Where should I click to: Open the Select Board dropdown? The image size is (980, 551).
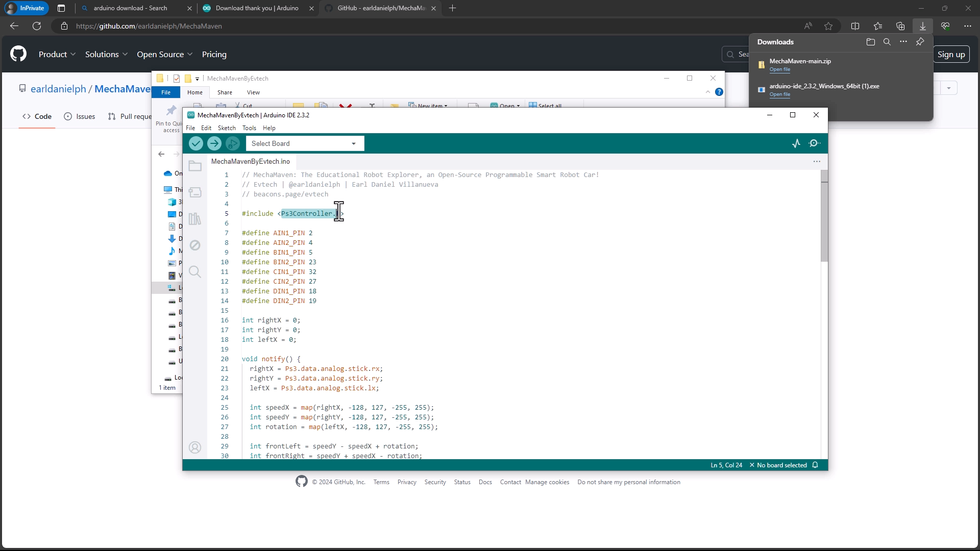tap(305, 143)
